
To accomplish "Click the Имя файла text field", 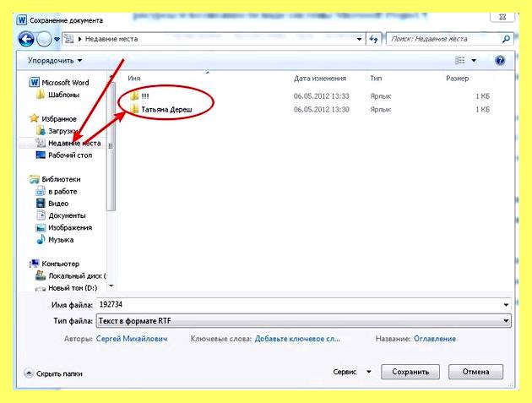I will coord(299,305).
